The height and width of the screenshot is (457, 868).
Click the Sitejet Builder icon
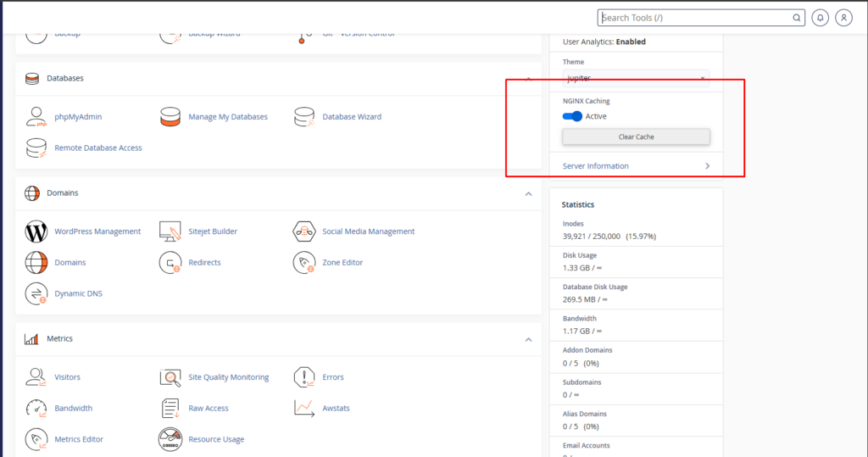(x=170, y=231)
